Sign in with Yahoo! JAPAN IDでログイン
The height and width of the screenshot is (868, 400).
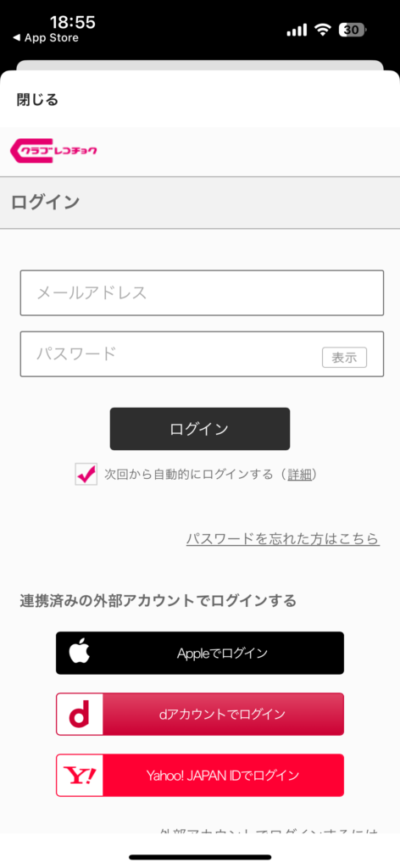point(200,775)
